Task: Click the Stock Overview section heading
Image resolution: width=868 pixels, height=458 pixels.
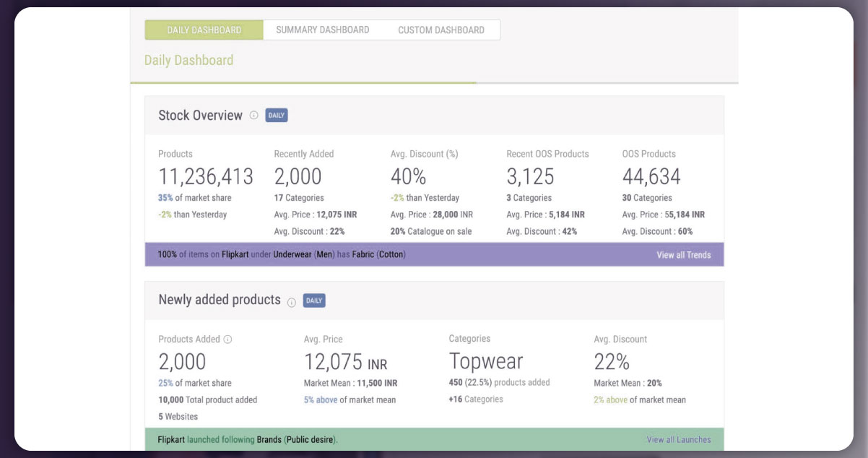Action: point(201,116)
